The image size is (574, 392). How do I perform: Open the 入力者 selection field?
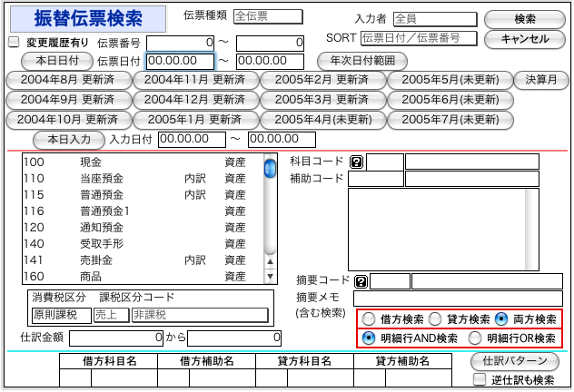pyautogui.click(x=434, y=19)
